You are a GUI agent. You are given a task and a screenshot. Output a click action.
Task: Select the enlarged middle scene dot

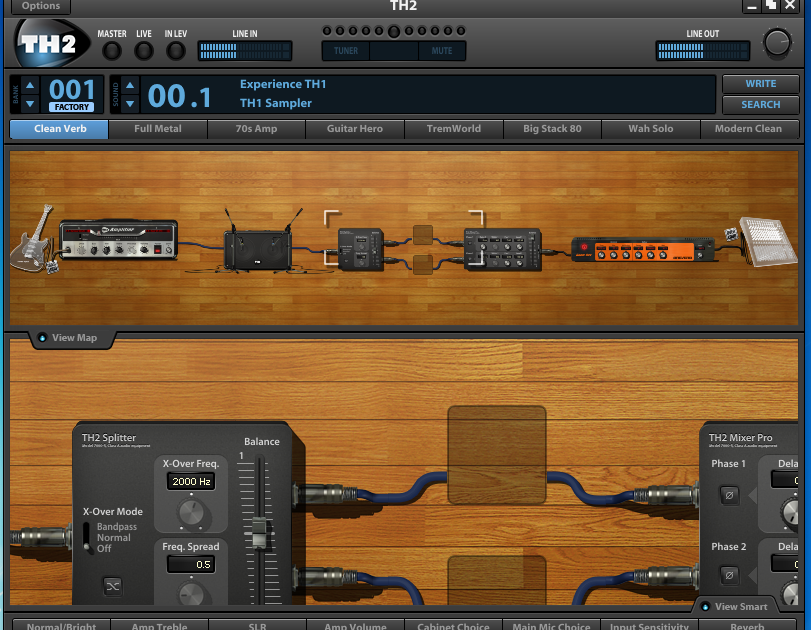pos(394,32)
